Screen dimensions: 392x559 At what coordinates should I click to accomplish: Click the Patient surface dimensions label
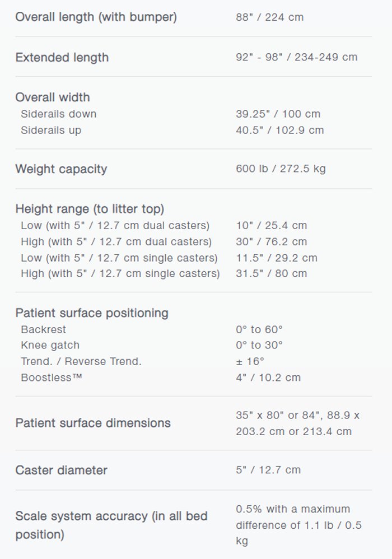(93, 423)
